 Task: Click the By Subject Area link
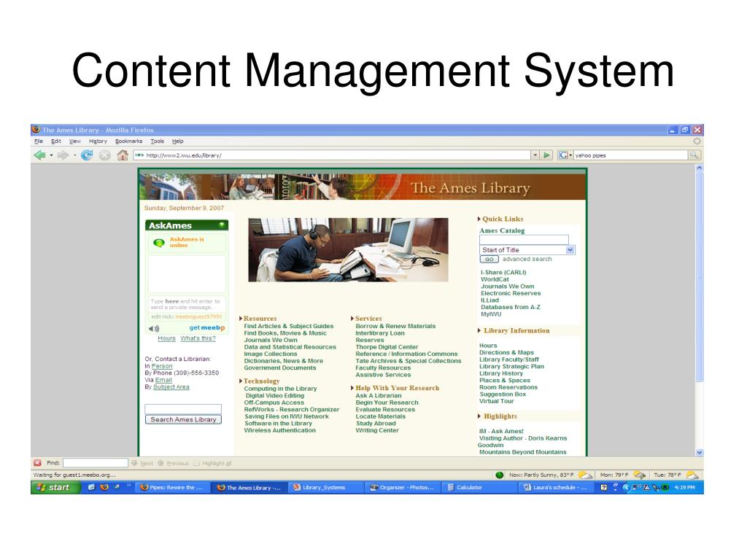coord(171,386)
